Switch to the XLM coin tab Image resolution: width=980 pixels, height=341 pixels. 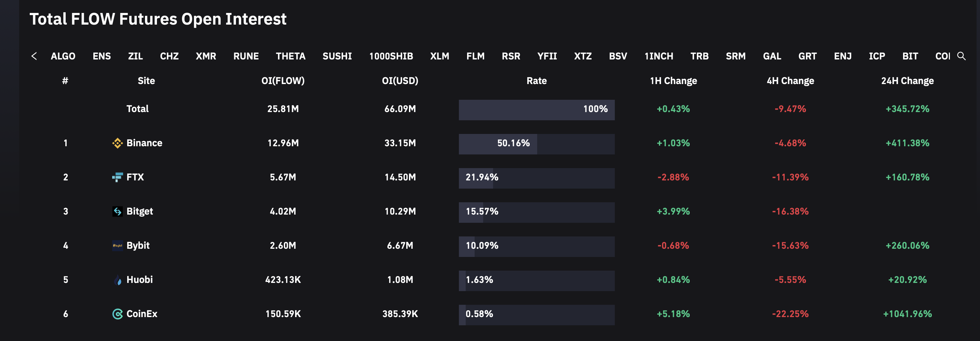point(439,56)
